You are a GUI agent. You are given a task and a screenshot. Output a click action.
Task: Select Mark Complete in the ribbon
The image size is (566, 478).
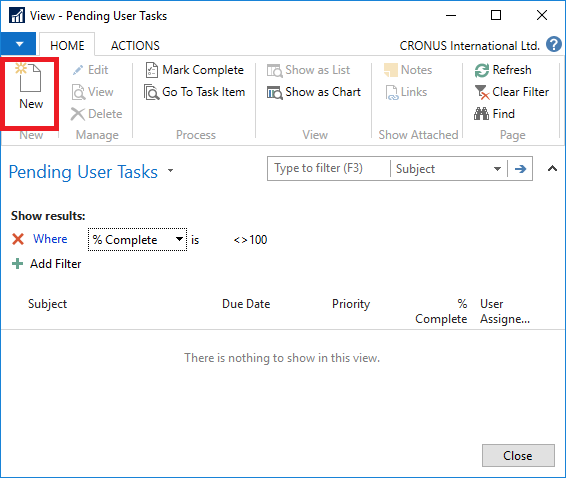click(x=195, y=70)
